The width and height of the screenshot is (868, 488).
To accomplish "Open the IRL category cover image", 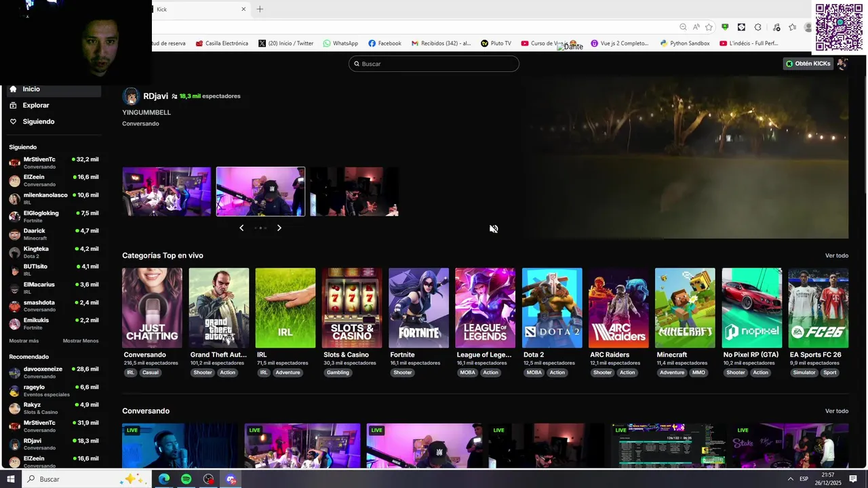I will 285,308.
